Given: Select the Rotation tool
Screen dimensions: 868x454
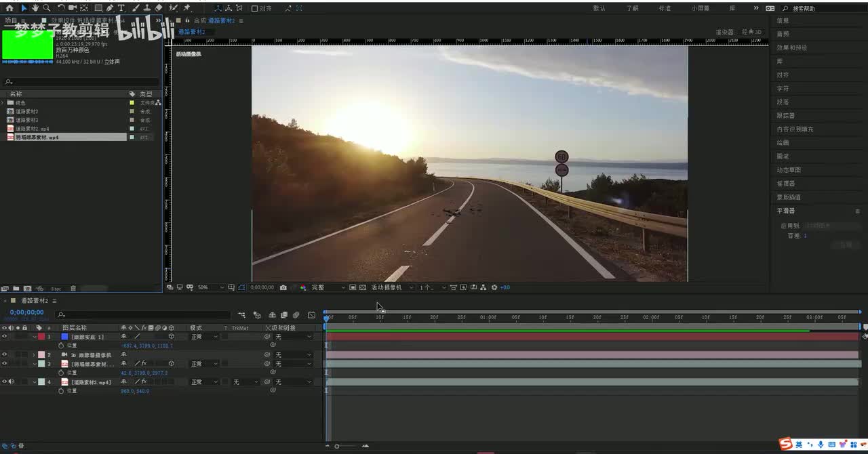Looking at the screenshot, I should (x=61, y=8).
